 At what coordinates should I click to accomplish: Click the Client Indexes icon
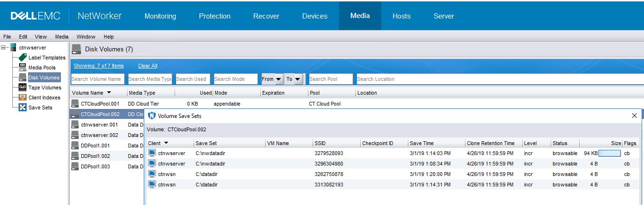22,98
